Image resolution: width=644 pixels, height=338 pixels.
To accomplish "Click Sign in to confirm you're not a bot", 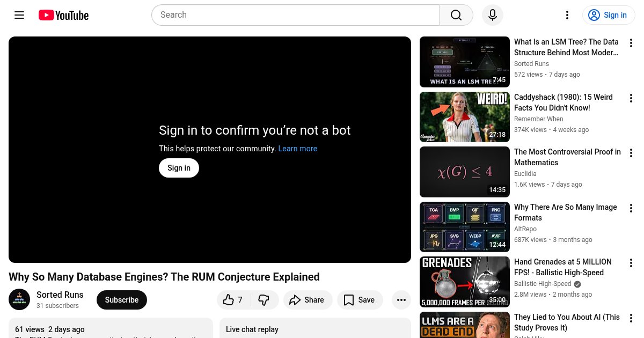I will pos(179,168).
